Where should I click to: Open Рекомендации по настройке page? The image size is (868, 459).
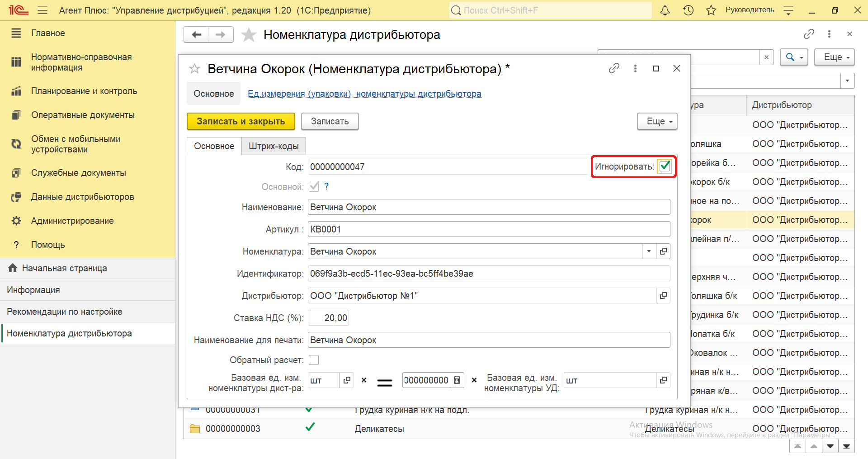pyautogui.click(x=65, y=312)
